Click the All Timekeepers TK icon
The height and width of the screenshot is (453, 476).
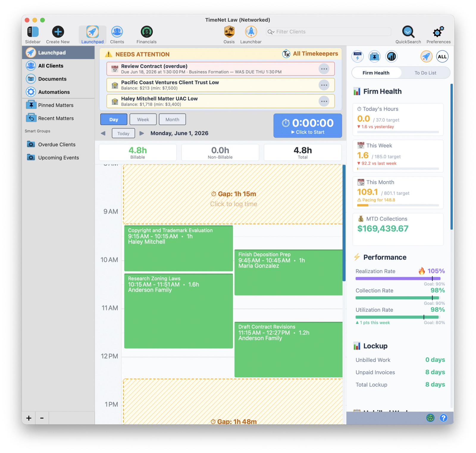click(x=286, y=54)
